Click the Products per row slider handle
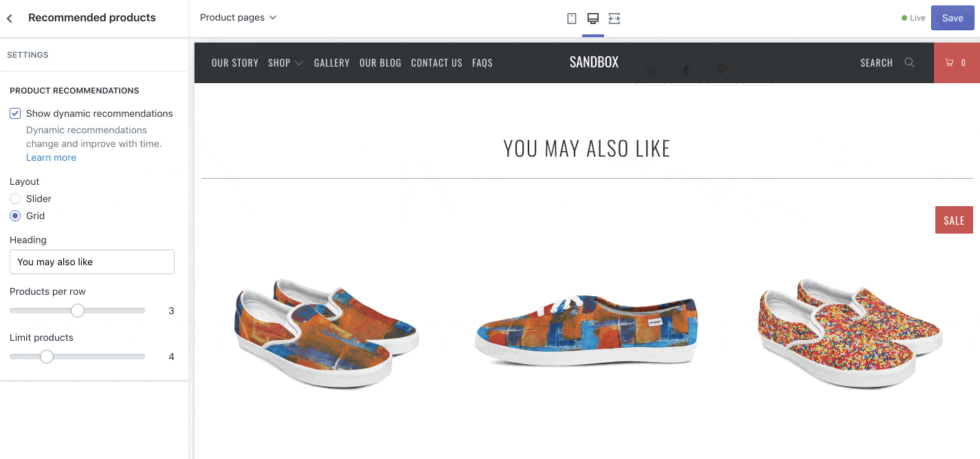 pos(78,311)
